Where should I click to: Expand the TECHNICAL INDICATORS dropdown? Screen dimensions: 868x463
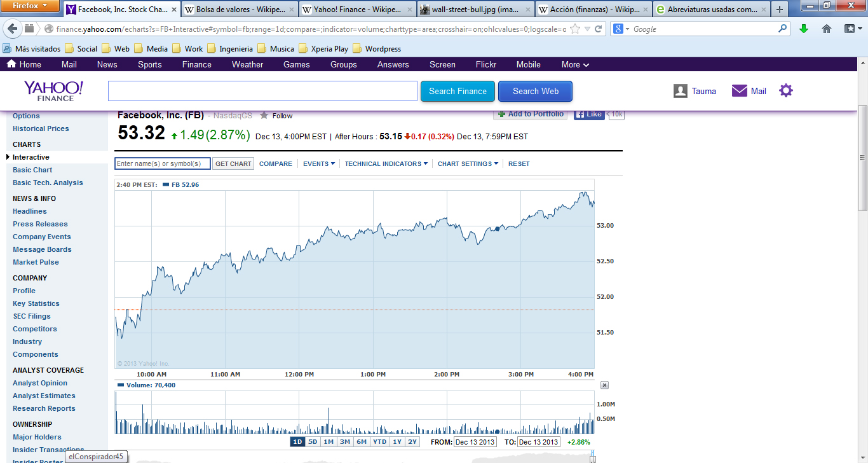(386, 163)
